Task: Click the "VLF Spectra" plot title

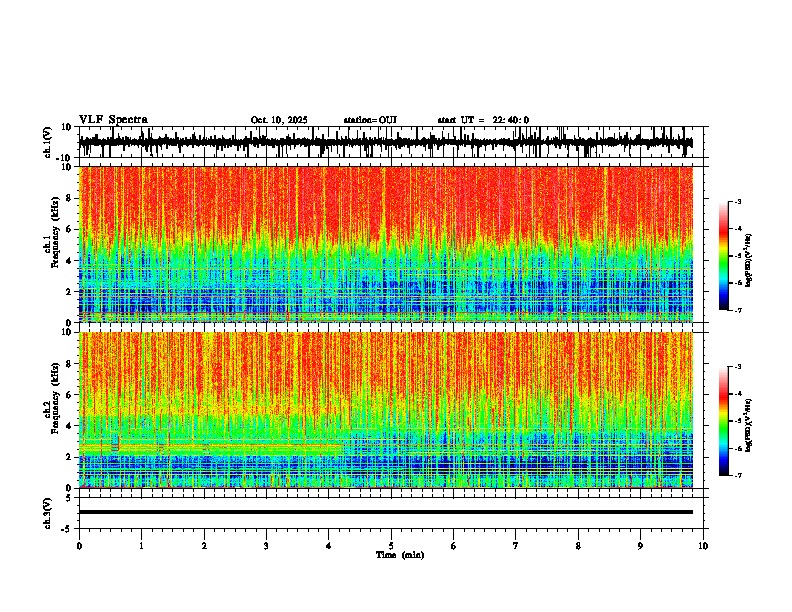Action: [x=113, y=120]
